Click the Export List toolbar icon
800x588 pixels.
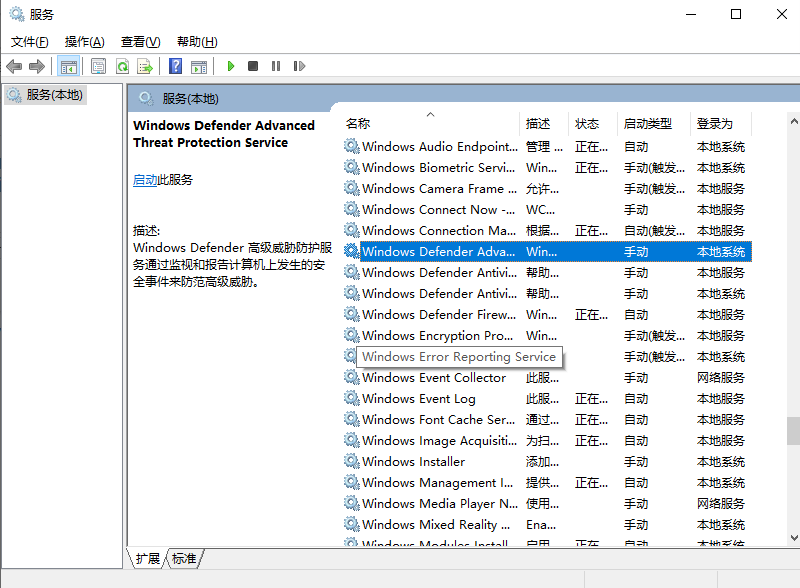click(145, 66)
